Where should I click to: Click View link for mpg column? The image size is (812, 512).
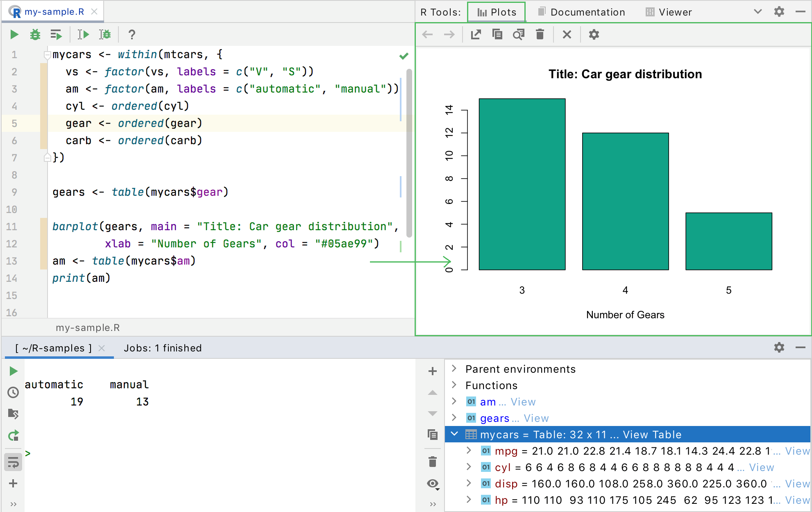(x=797, y=451)
